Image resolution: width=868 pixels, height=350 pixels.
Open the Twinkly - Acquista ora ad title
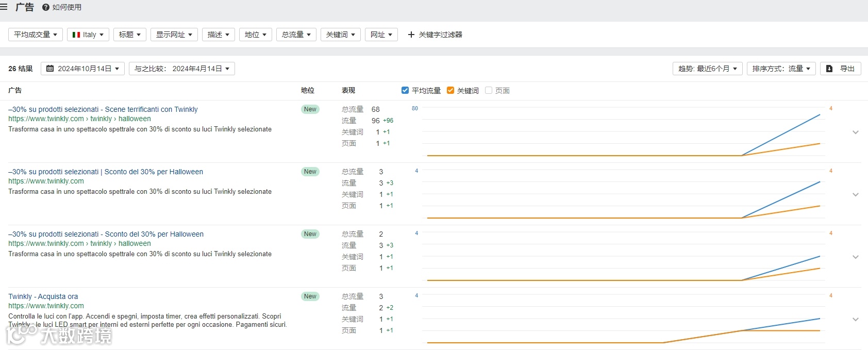coord(43,296)
